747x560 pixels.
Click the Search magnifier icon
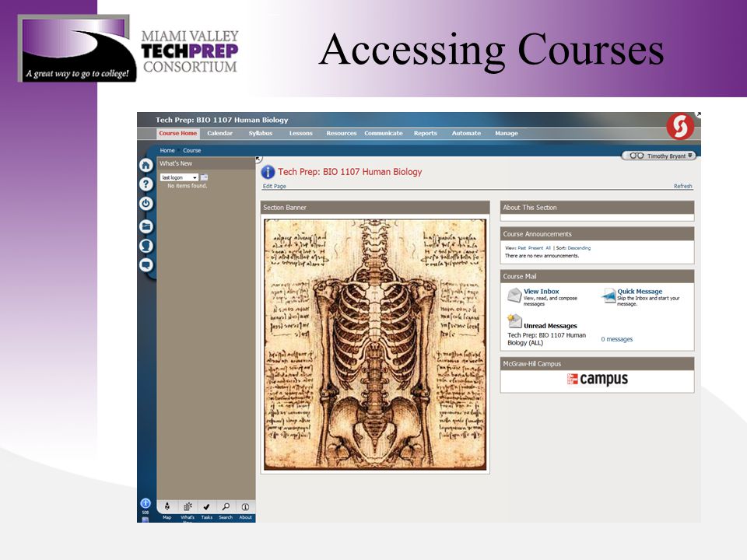point(226,506)
